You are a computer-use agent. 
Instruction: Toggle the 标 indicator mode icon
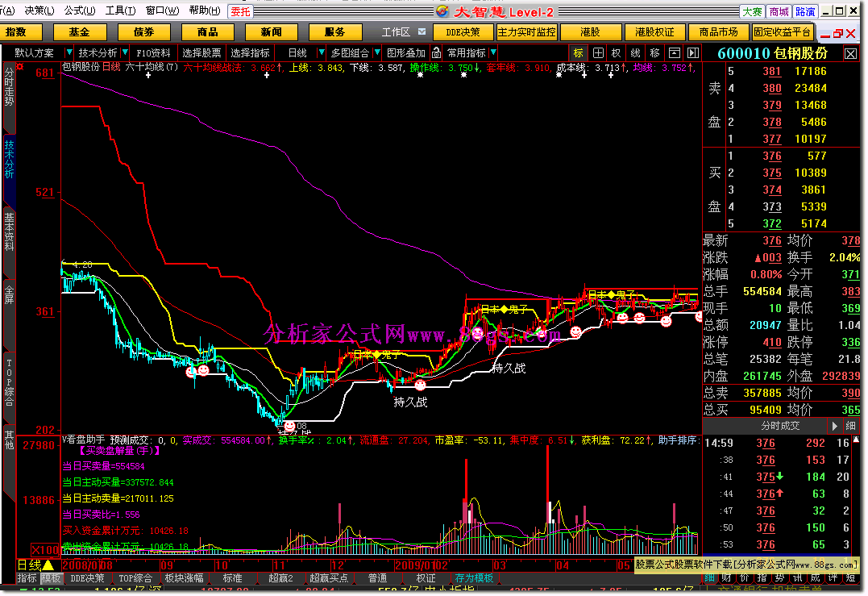pos(579,53)
